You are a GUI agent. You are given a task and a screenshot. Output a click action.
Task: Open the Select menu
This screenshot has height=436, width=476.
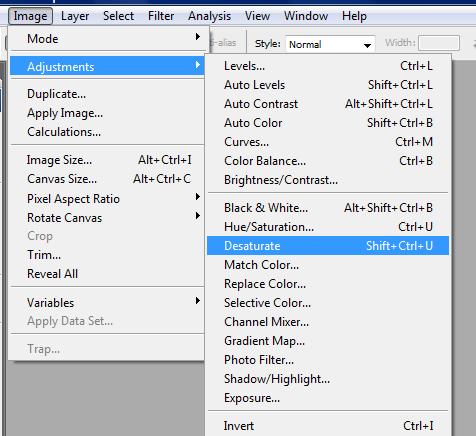(118, 16)
